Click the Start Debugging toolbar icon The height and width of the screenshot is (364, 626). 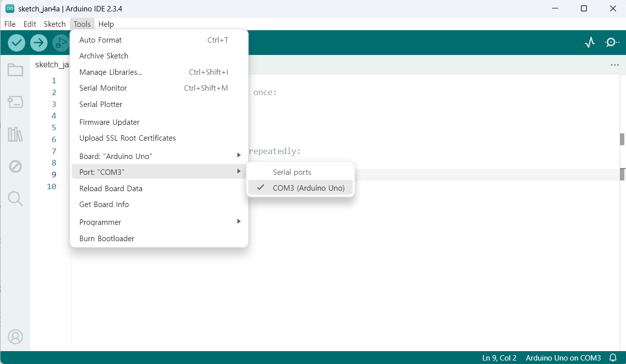(61, 43)
